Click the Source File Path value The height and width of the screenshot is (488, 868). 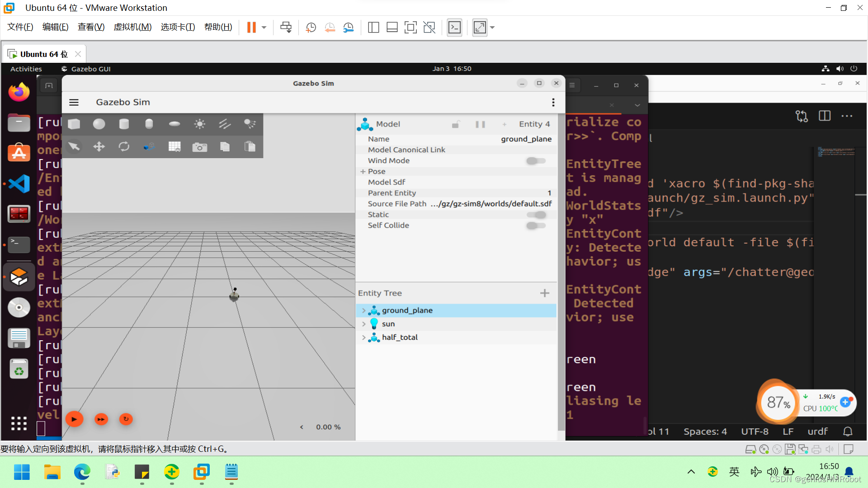(x=491, y=204)
